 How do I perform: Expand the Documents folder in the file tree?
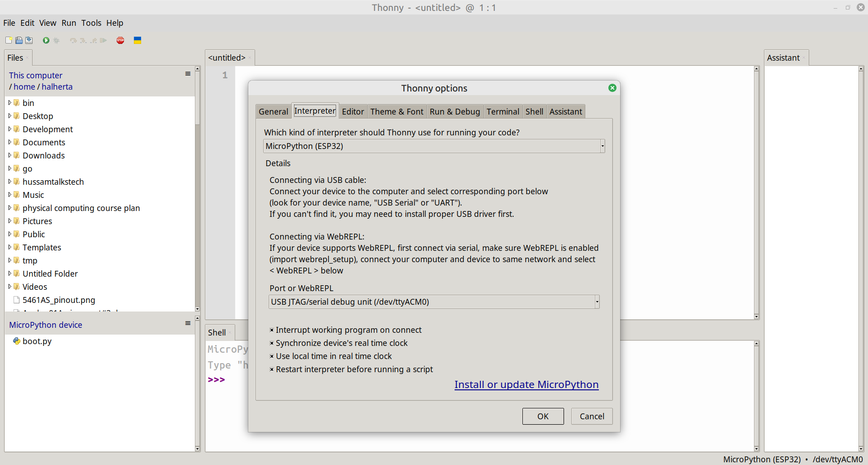click(10, 142)
